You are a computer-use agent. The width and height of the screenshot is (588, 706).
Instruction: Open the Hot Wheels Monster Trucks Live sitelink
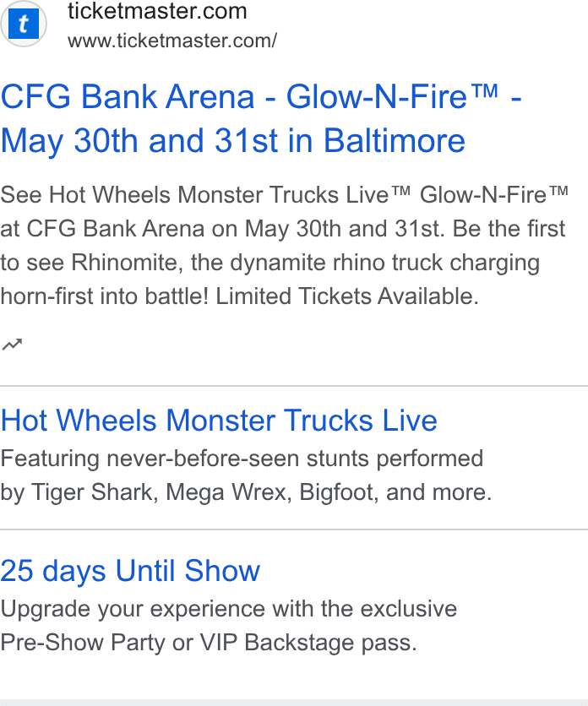pos(219,421)
